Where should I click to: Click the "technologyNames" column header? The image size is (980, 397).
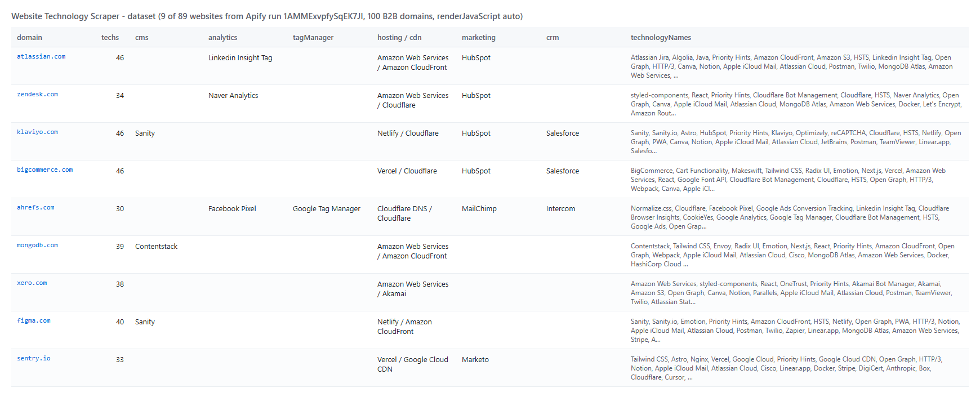(661, 38)
